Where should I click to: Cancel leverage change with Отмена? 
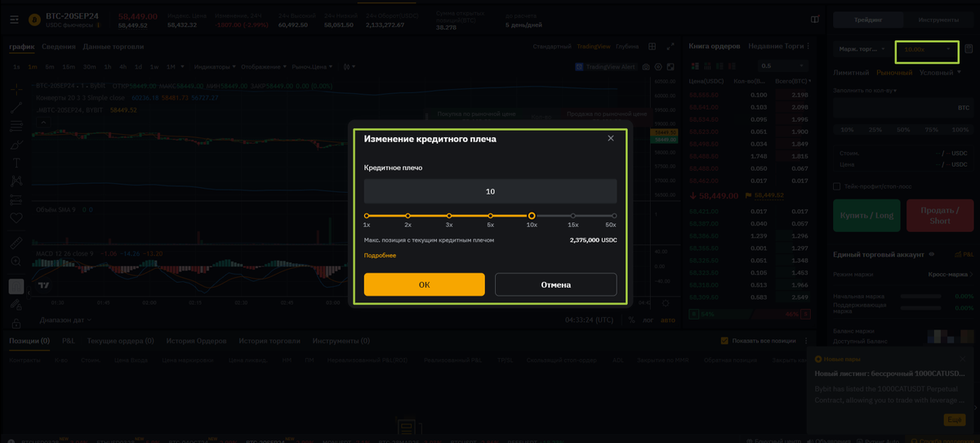[555, 284]
